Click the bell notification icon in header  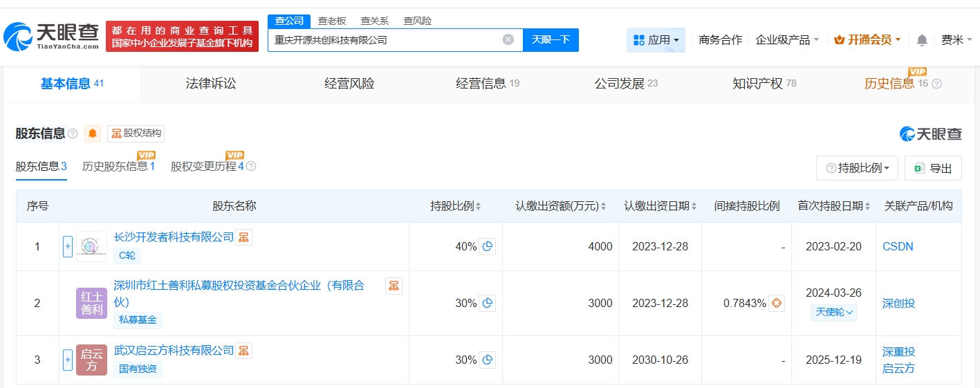click(x=921, y=40)
